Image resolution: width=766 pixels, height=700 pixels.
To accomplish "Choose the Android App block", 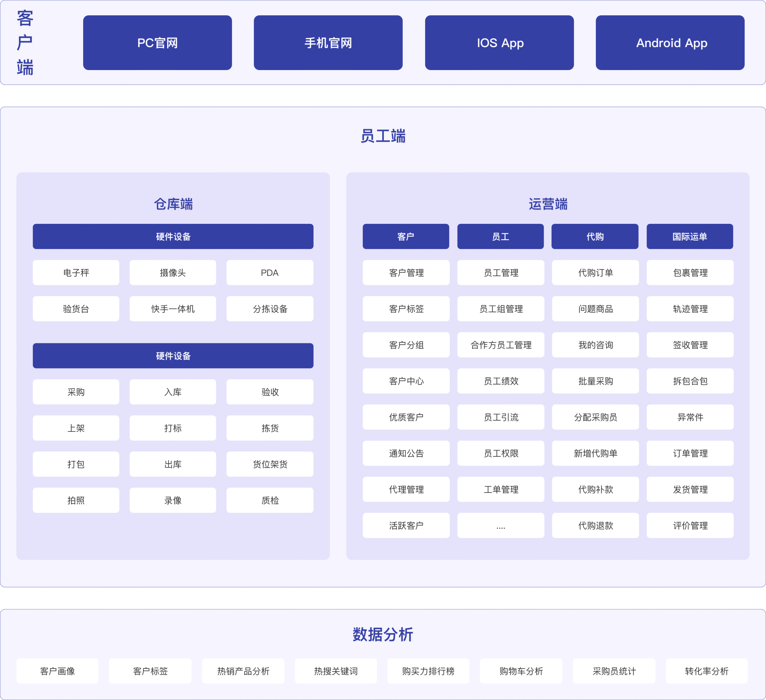I will (x=670, y=42).
